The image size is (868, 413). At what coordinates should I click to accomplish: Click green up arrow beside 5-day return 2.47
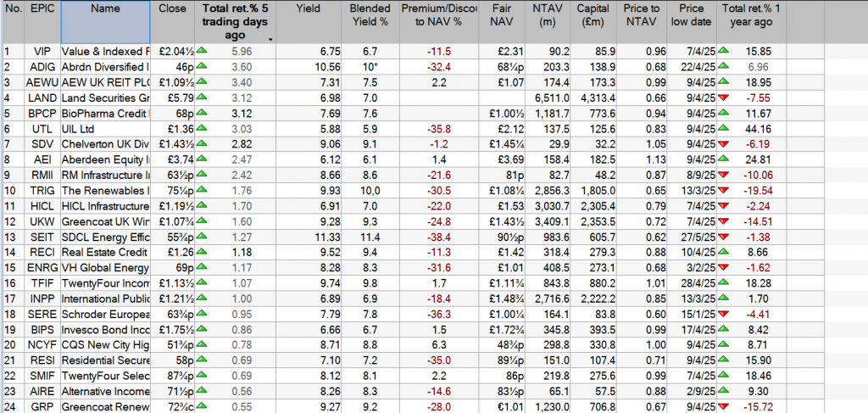203,159
